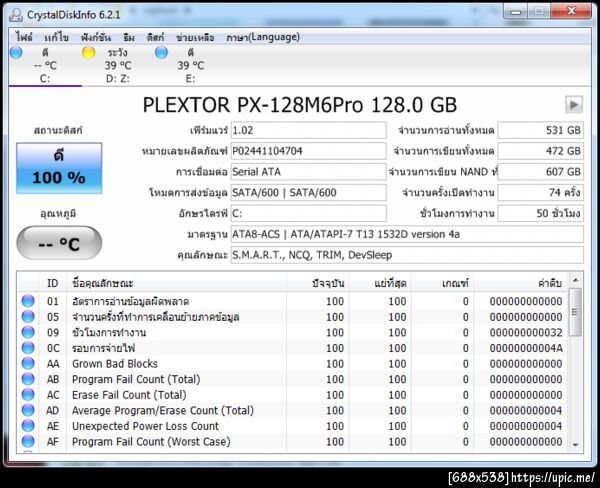Click status orb of attribute 09 row
The image size is (600, 488).
tap(28, 332)
